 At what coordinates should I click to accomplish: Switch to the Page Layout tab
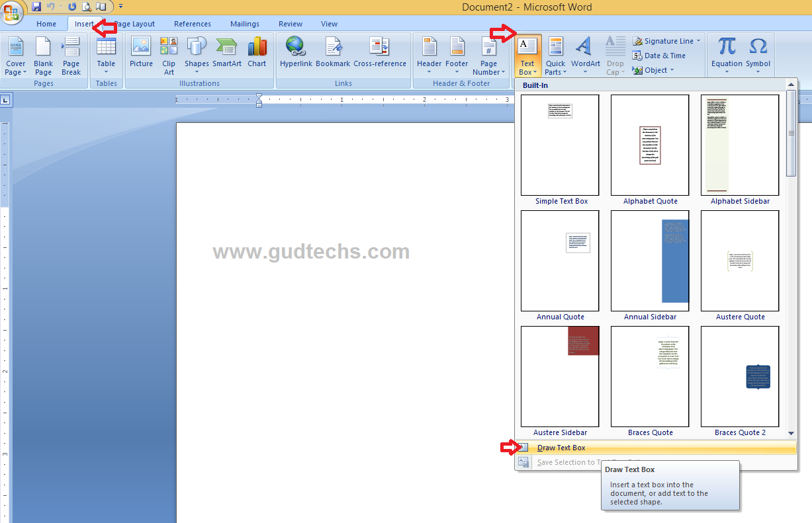(x=134, y=24)
